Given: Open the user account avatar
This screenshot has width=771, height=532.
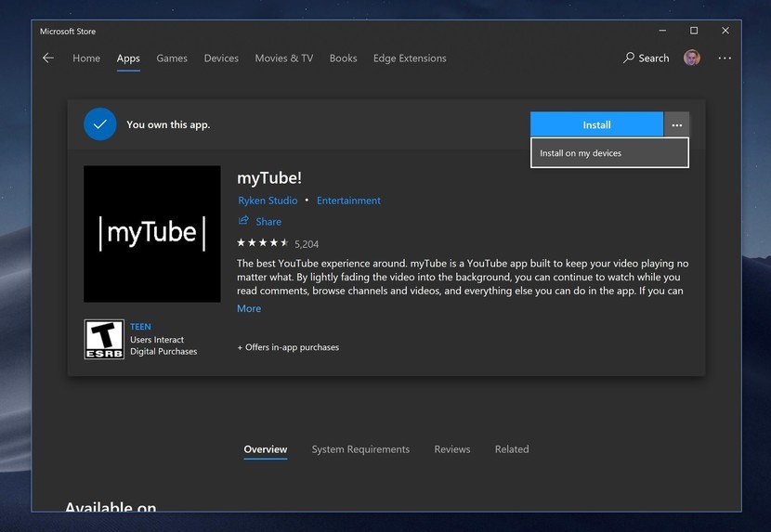Looking at the screenshot, I should tap(692, 58).
